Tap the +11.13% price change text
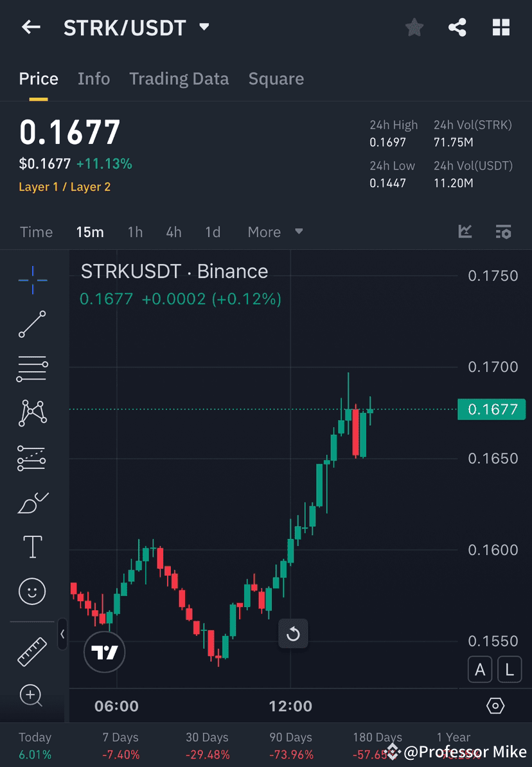 click(x=104, y=164)
